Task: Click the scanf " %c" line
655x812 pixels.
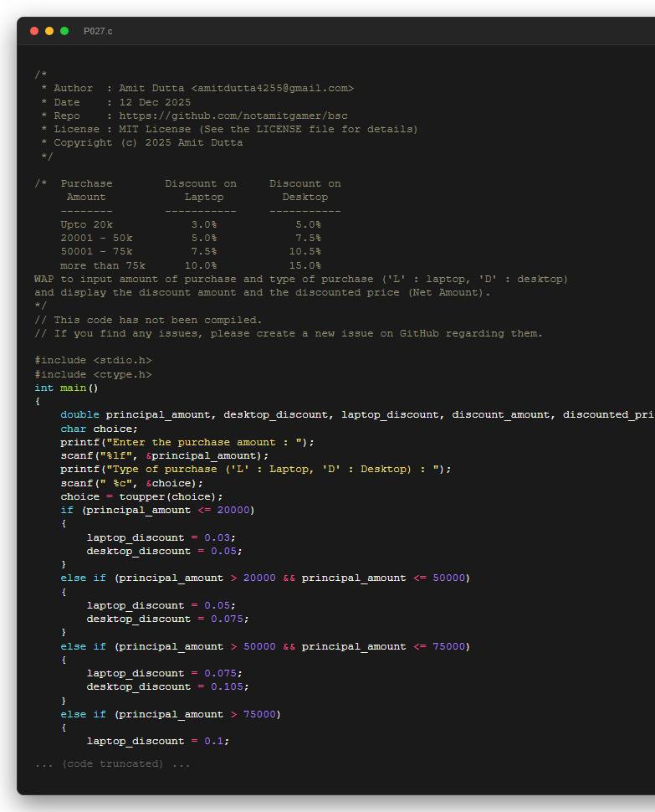Action: pyautogui.click(x=132, y=483)
